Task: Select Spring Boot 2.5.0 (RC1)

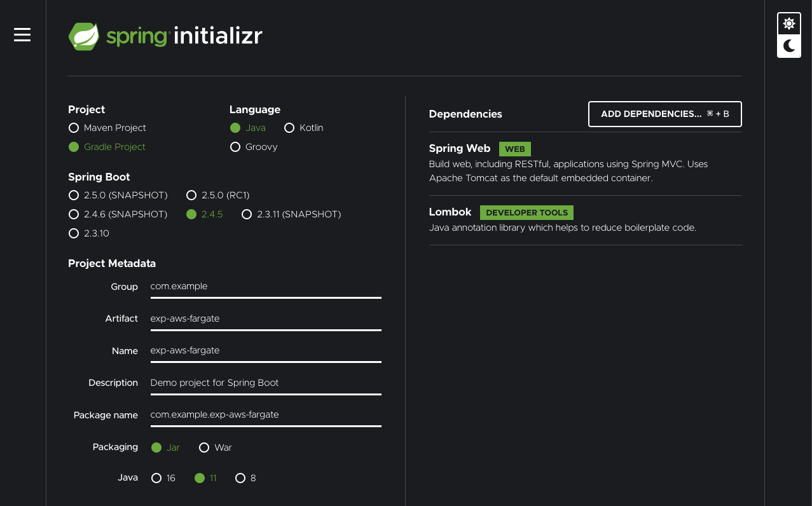Action: (x=218, y=195)
